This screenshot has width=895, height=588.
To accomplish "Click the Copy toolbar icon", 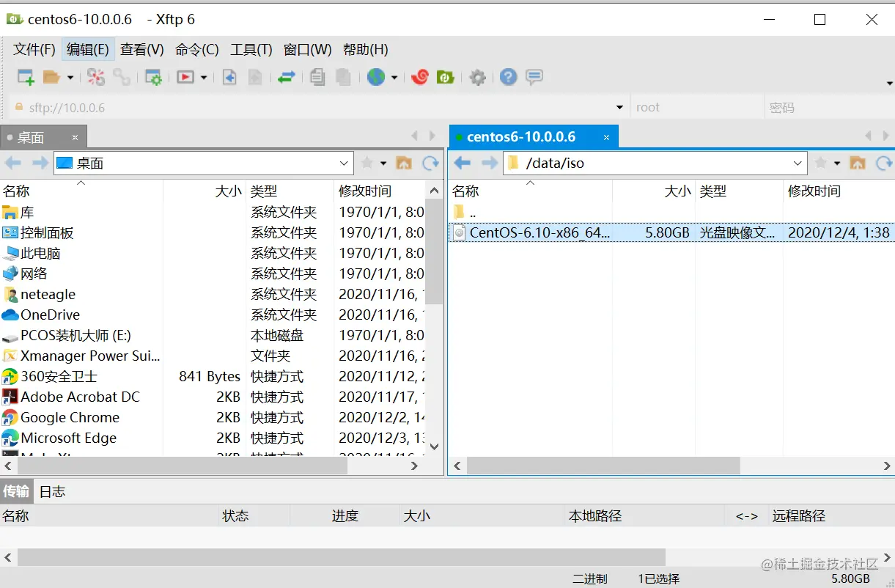I will pos(317,77).
